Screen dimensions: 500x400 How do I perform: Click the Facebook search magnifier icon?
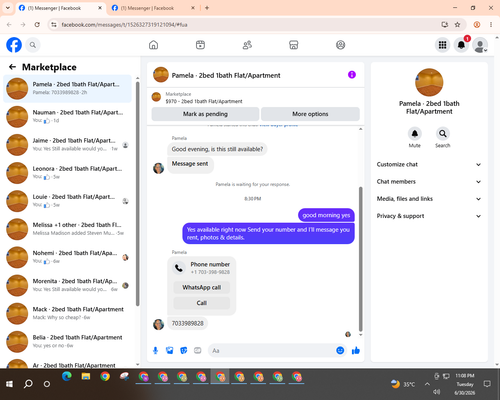pos(33,45)
